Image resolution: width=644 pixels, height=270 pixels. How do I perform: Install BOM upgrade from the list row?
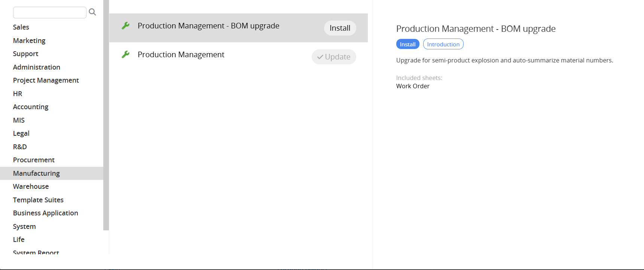339,28
